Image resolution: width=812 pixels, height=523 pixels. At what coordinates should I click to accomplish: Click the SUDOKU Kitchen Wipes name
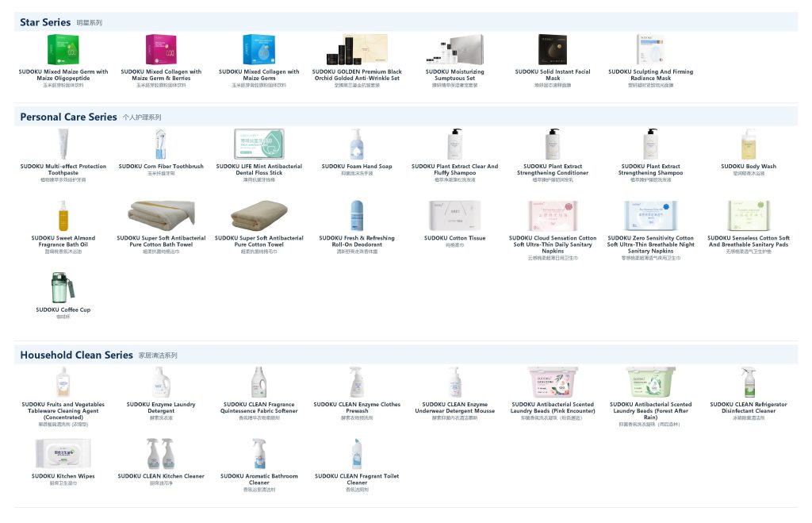point(63,476)
